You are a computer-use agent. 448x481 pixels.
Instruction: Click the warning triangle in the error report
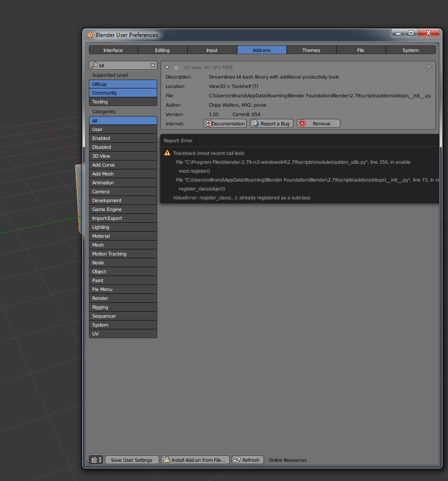[167, 153]
